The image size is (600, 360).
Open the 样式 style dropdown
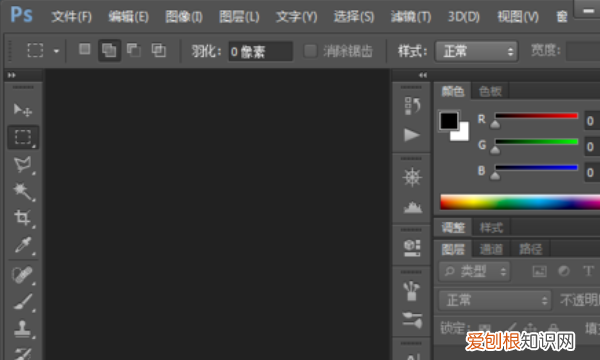click(477, 51)
